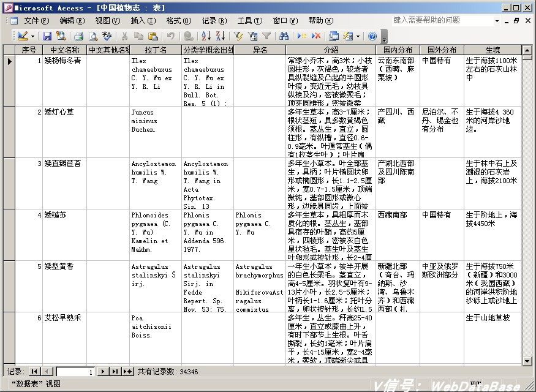
Task: Open Find with the binoculars icon
Action: (284, 36)
